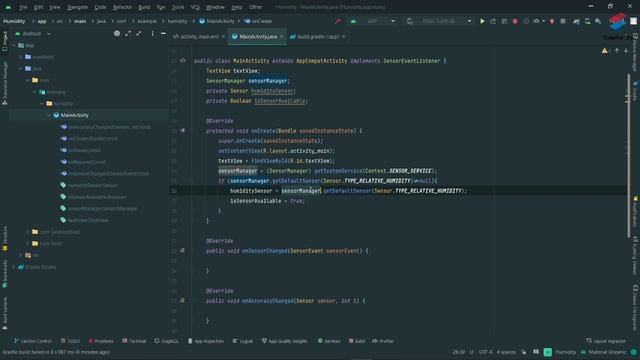Go to previous highlighted error arrow
Viewport: 640px width, 360px height.
pos(617,51)
